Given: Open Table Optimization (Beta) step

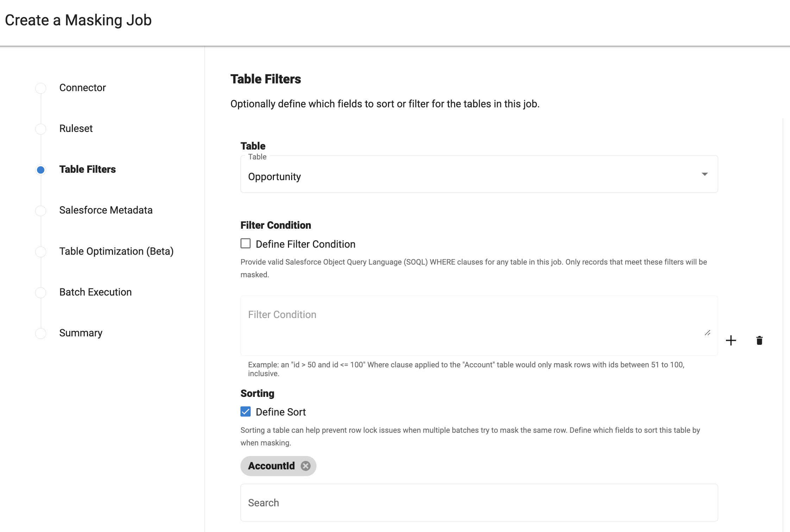Looking at the screenshot, I should point(116,251).
